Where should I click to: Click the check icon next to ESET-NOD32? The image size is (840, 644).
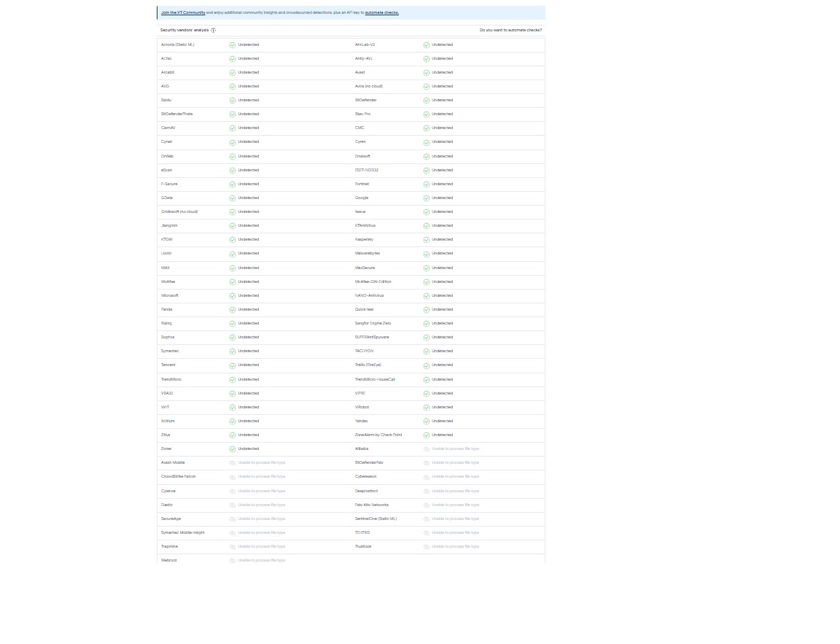pos(427,171)
